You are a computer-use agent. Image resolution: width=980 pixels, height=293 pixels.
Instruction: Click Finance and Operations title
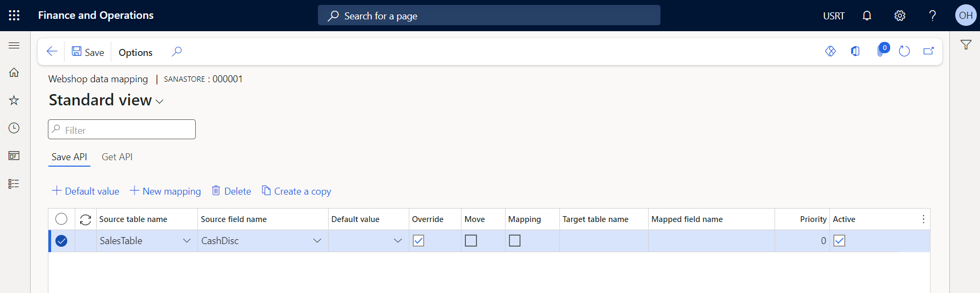96,16
